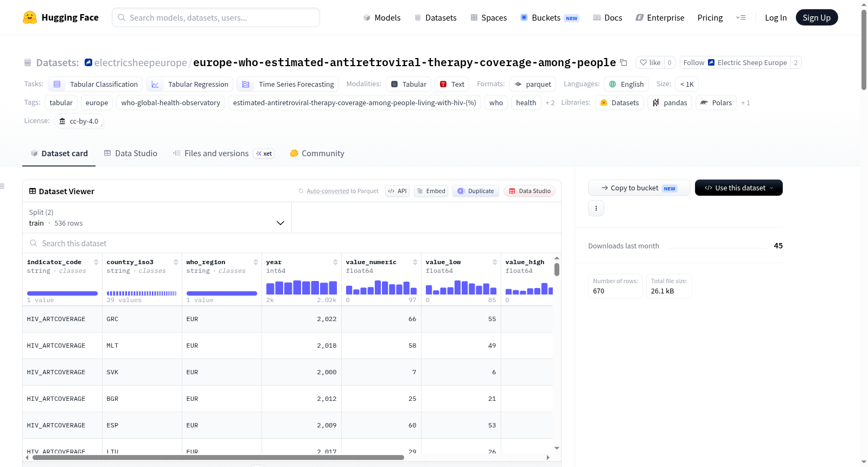
Task: Click the MLT country cell
Action: click(142, 346)
